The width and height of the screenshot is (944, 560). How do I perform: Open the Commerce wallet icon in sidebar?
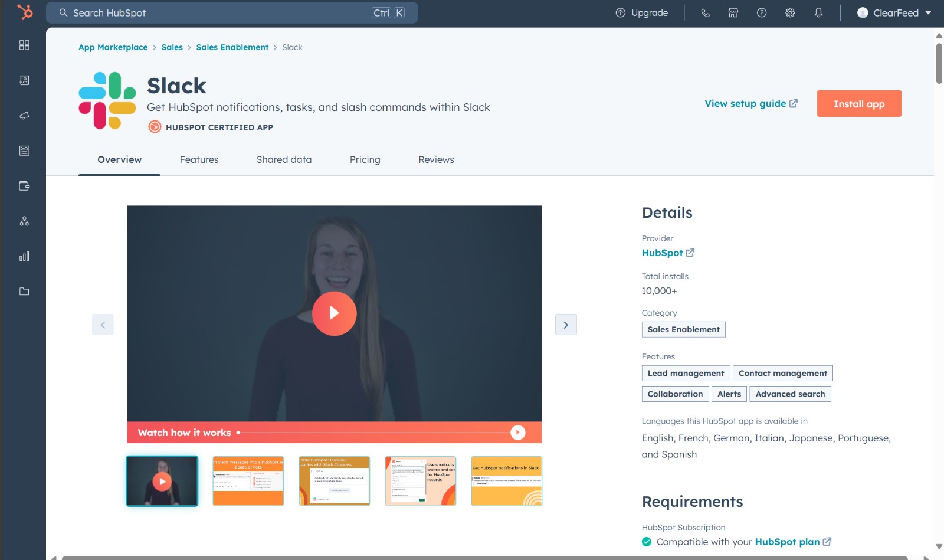tap(24, 186)
